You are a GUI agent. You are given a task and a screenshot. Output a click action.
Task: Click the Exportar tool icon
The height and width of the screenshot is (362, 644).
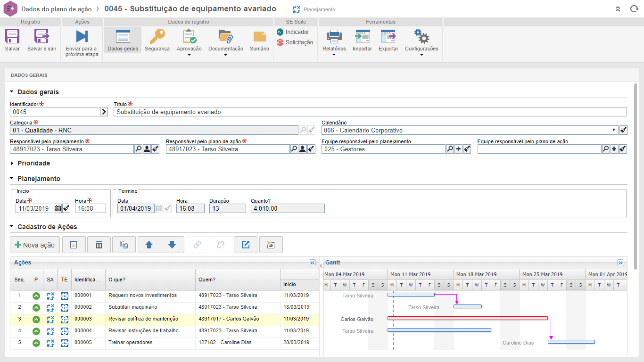[x=388, y=37]
